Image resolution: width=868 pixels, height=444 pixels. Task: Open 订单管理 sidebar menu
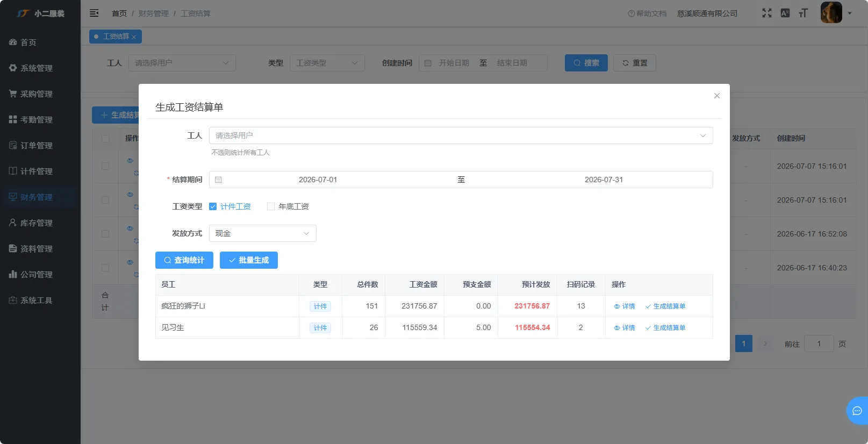pyautogui.click(x=40, y=146)
